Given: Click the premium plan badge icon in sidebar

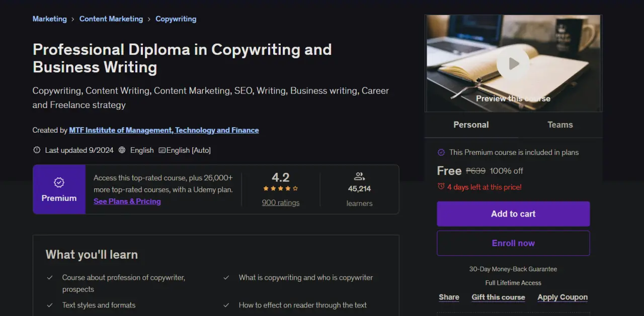Looking at the screenshot, I should 441,152.
